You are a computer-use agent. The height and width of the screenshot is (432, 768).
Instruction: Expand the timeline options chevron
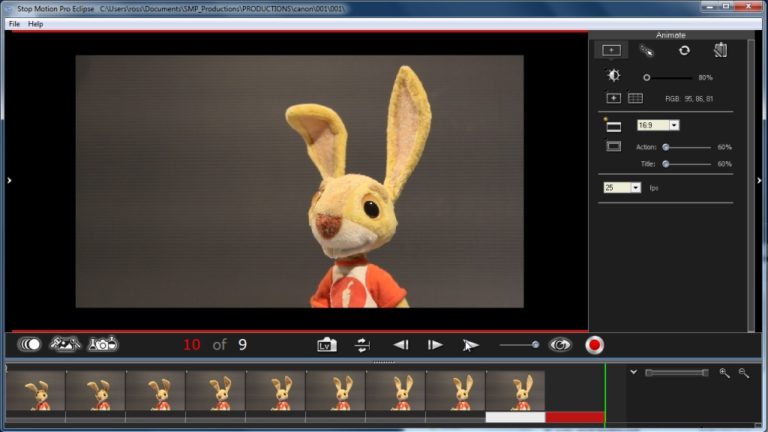tap(633, 372)
